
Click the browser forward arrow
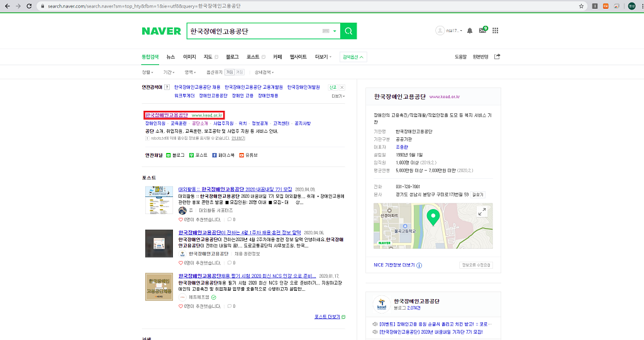coord(18,6)
